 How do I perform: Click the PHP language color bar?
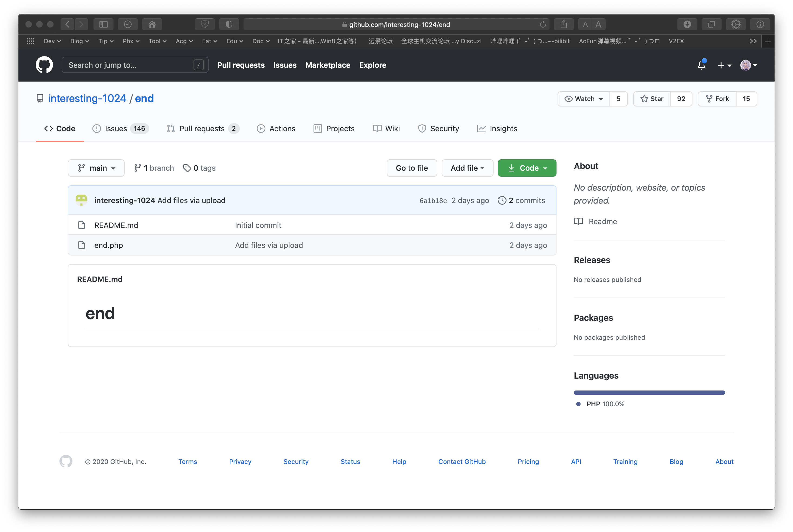[x=649, y=393]
